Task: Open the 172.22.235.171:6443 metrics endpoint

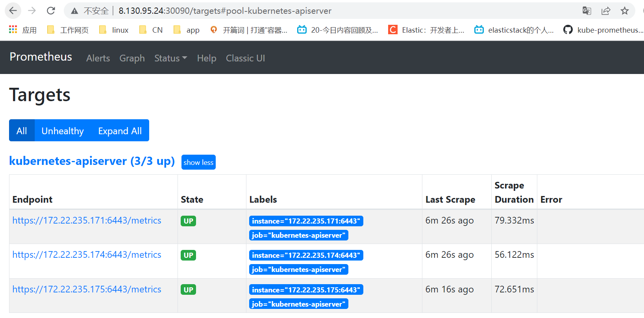Action: [x=87, y=220]
